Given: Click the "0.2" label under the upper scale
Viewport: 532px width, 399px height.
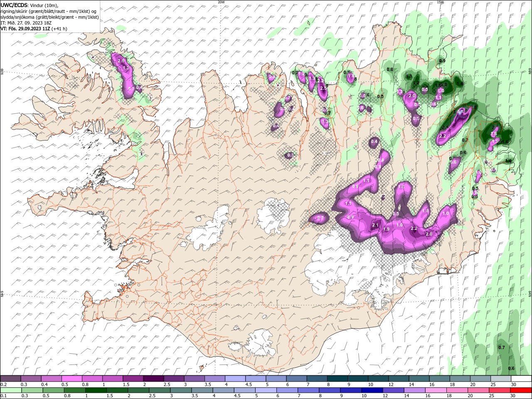Looking at the screenshot, I should tap(3, 384).
